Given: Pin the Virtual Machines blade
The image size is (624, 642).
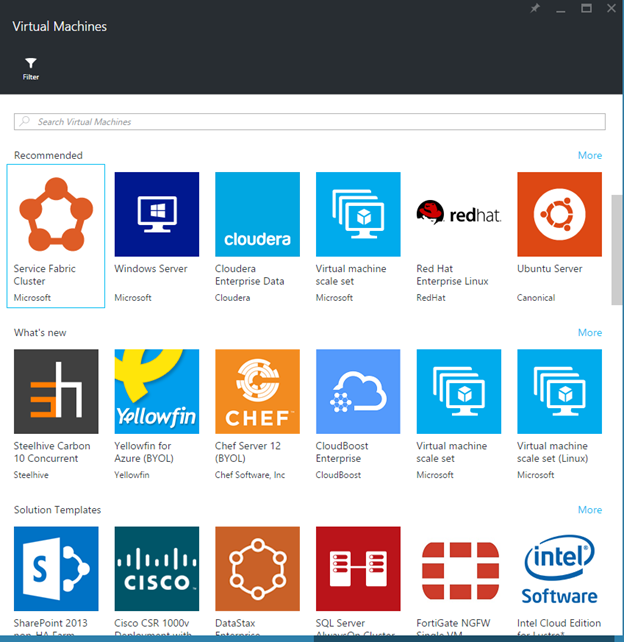Looking at the screenshot, I should pos(535,8).
